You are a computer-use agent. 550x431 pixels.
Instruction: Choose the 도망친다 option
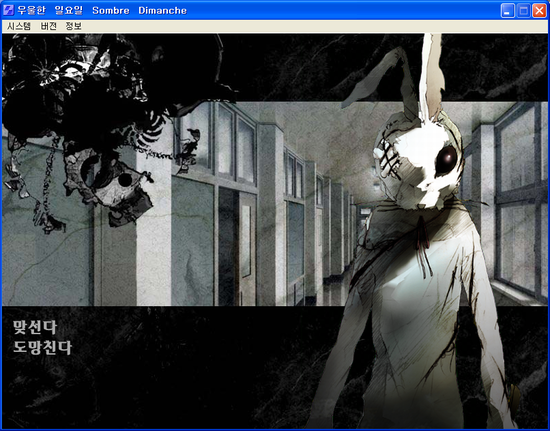[42, 347]
